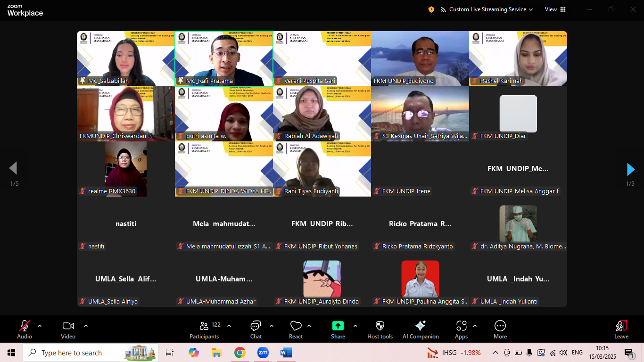Click the green Share screen icon
This screenshot has height=362, width=644.
(x=338, y=326)
